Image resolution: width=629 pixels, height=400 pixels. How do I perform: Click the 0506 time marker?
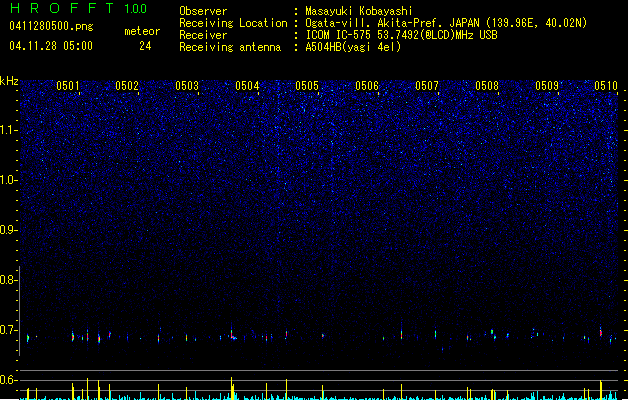pyautogui.click(x=367, y=86)
